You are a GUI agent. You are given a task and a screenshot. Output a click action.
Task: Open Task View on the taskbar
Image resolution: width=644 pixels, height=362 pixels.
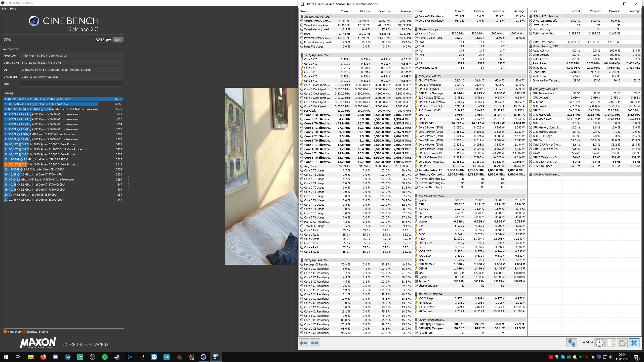18,357
